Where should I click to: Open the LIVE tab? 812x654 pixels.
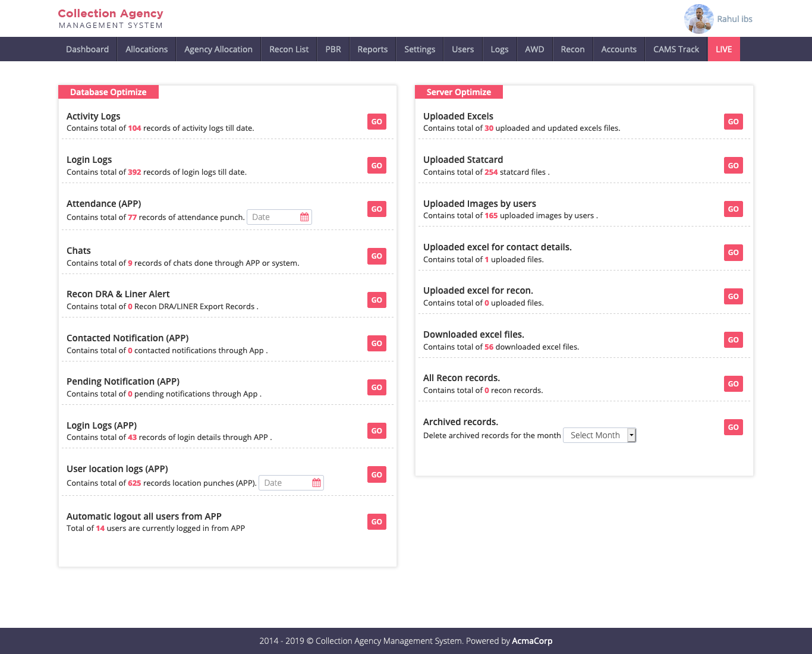[723, 49]
